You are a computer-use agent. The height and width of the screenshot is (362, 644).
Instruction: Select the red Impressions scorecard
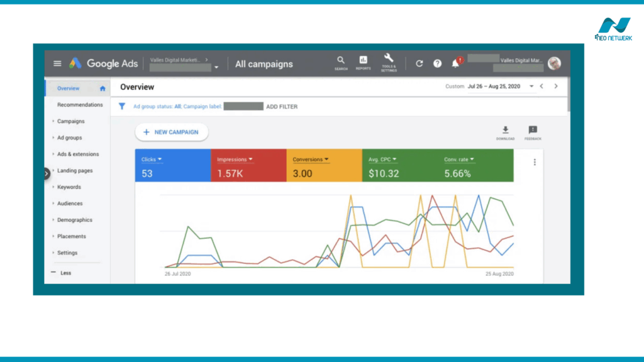tap(248, 165)
